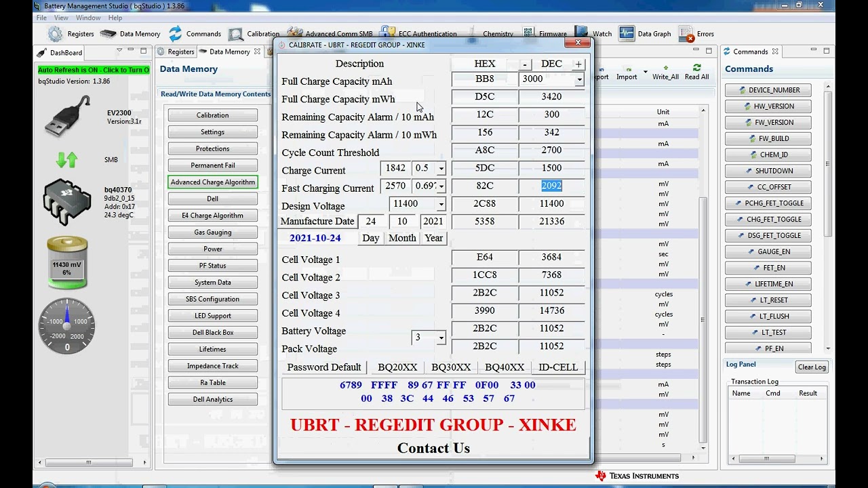Close the Data Memory tab
Image resolution: width=868 pixels, height=488 pixels.
click(x=257, y=52)
